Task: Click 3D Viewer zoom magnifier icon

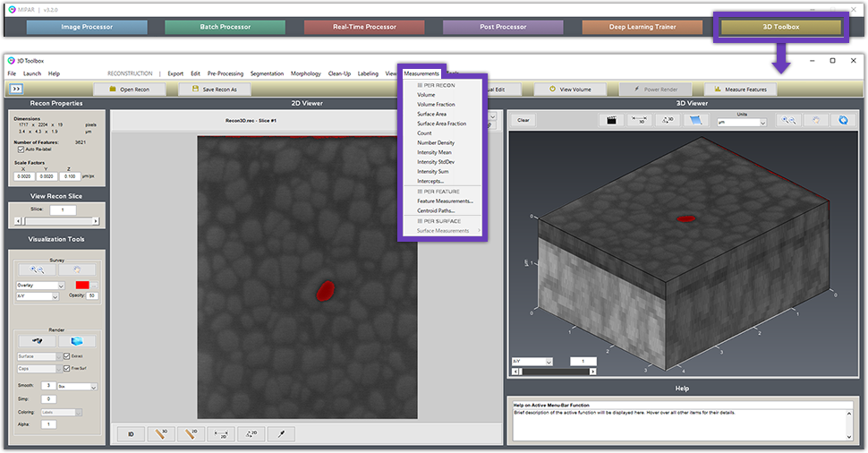Action: point(789,120)
